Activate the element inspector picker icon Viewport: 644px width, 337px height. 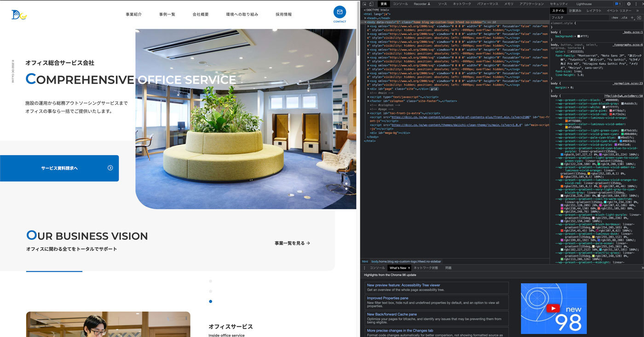pyautogui.click(x=365, y=4)
